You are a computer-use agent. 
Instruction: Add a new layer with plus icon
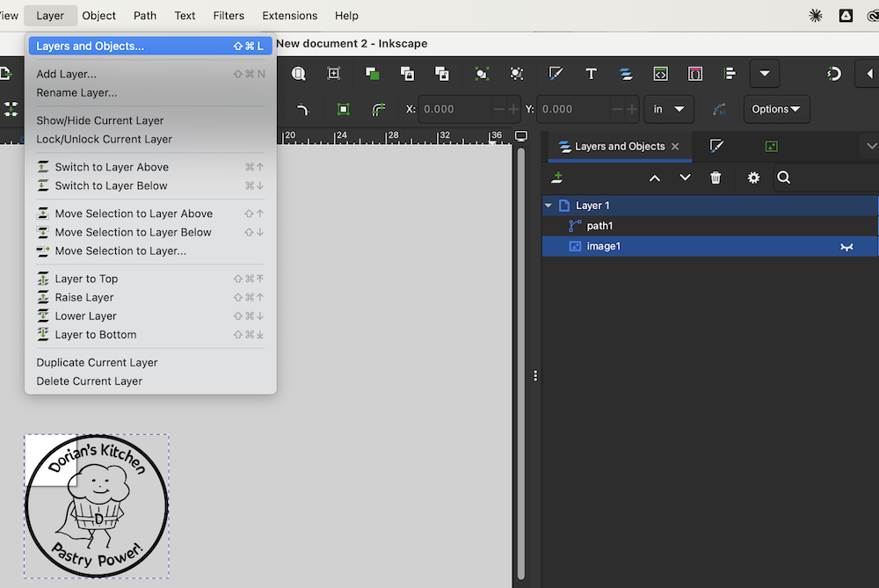coord(556,178)
